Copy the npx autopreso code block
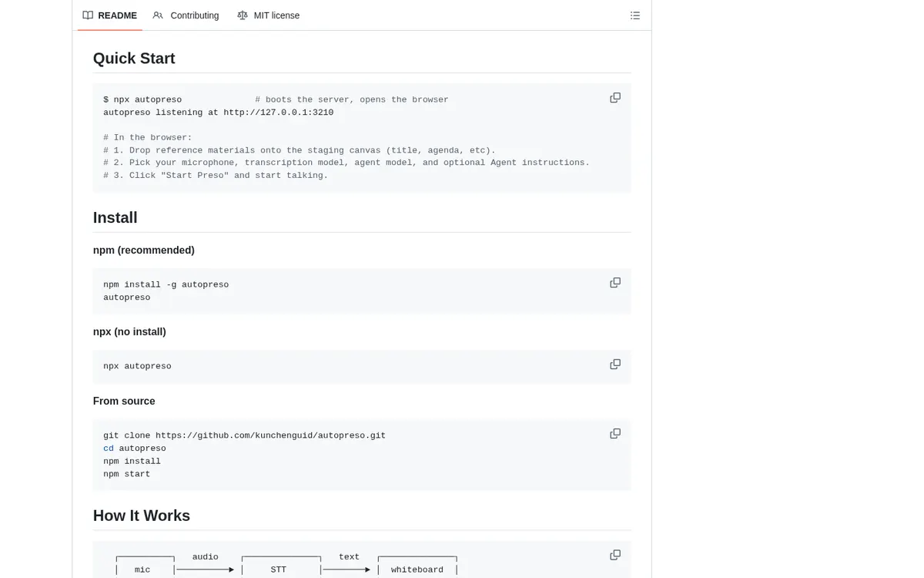The width and height of the screenshot is (924, 578). pyautogui.click(x=615, y=364)
